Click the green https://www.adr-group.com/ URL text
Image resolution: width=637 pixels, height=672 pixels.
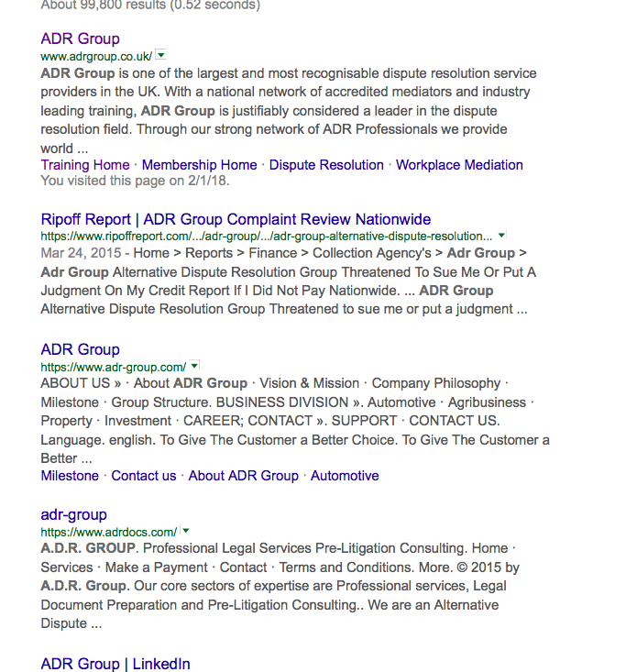click(113, 367)
